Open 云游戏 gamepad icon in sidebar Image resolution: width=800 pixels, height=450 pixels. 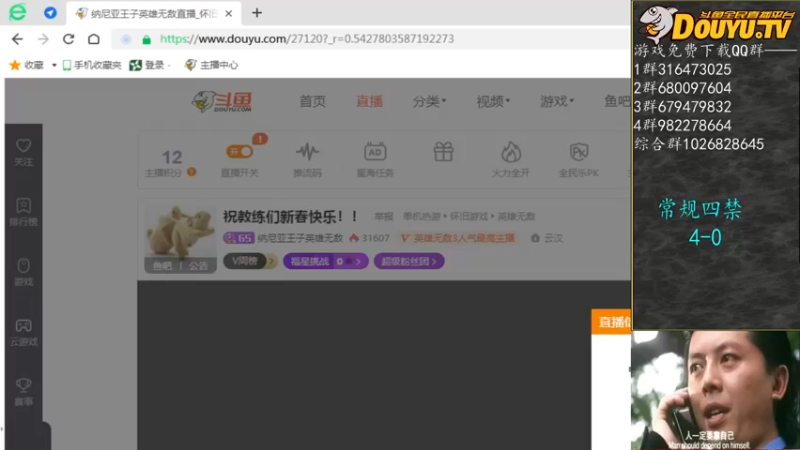click(x=23, y=333)
